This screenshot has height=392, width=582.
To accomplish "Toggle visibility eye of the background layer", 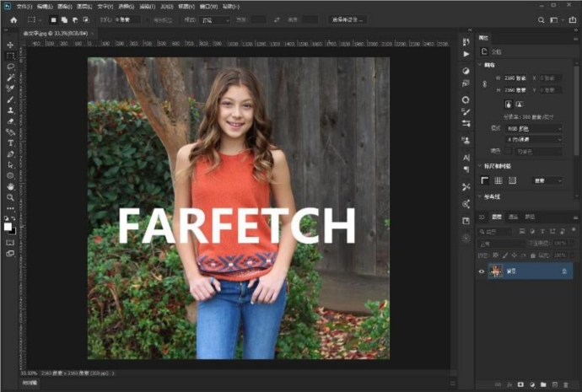I will click(482, 271).
